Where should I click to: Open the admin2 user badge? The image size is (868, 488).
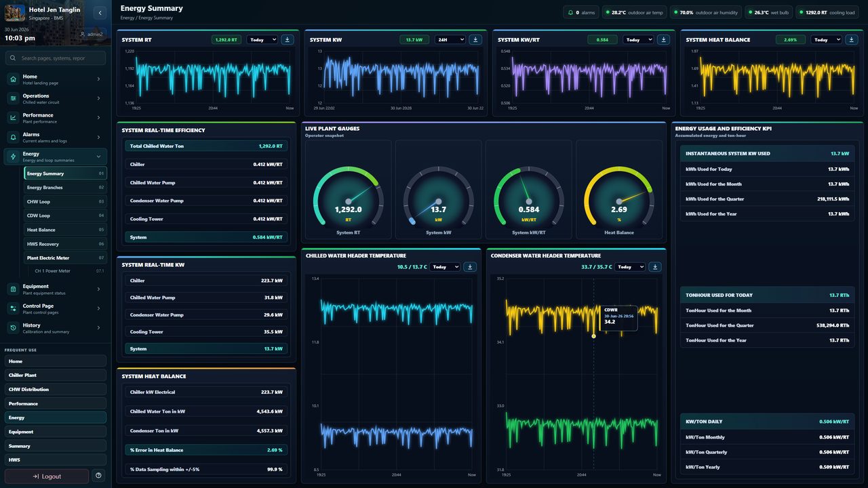coord(92,34)
